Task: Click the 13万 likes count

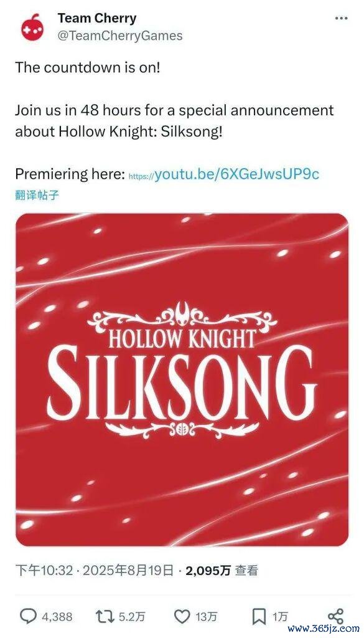Action: tap(207, 617)
